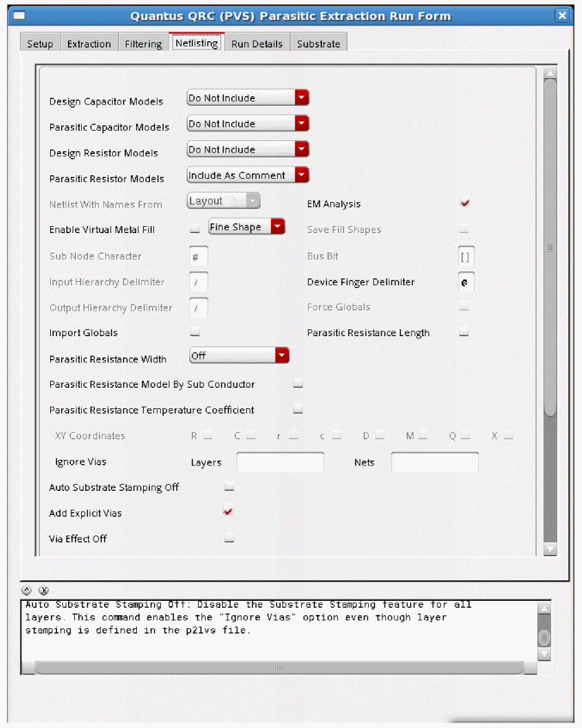
Task: Click message log vertical scrollbar thumb
Action: [544, 637]
